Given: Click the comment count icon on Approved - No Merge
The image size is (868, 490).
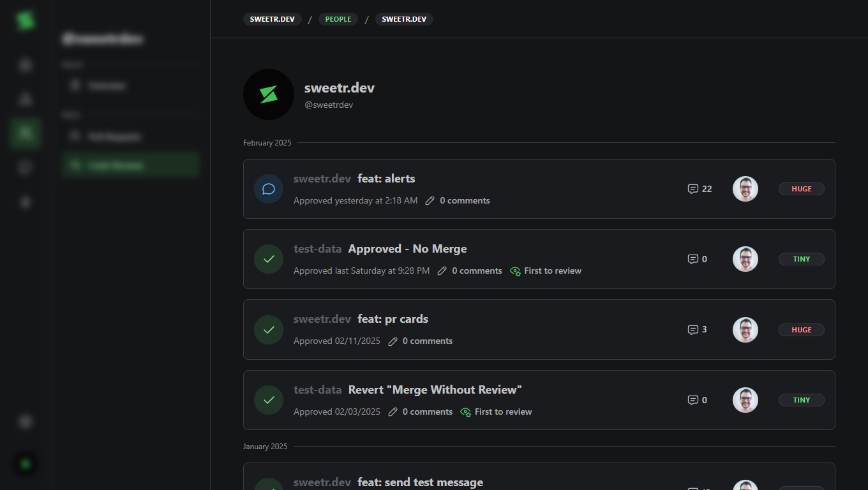Looking at the screenshot, I should click(x=693, y=259).
